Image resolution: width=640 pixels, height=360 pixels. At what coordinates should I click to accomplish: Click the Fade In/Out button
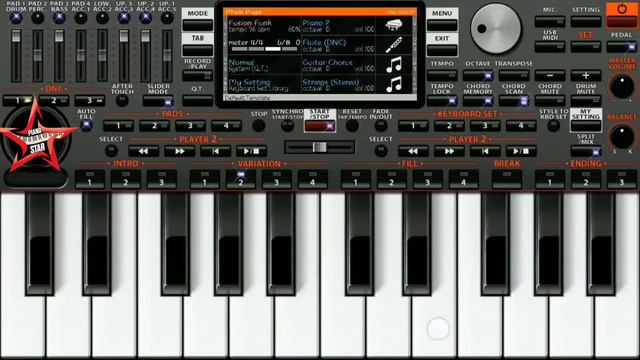pyautogui.click(x=381, y=126)
